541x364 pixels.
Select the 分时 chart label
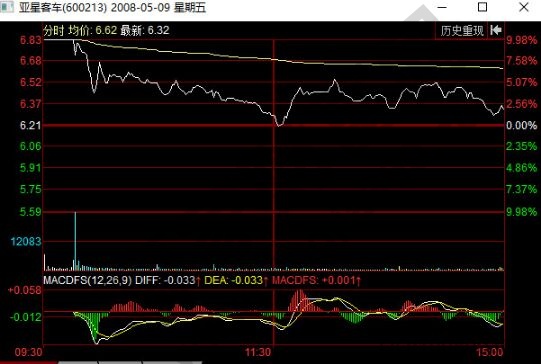point(54,30)
